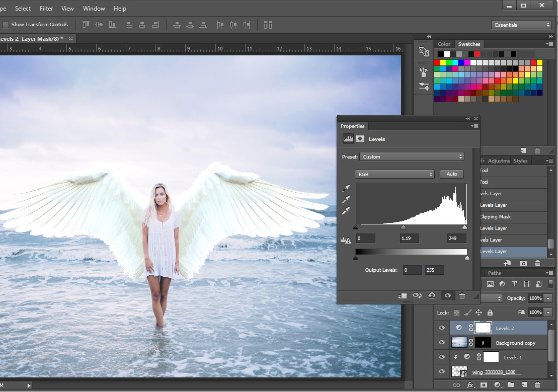Screen dimensions: 558x392
Task: Create a new layer
Action: coord(523,384)
